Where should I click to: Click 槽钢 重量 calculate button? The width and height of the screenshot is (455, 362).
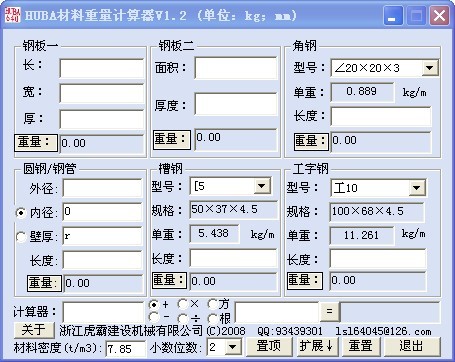click(169, 280)
